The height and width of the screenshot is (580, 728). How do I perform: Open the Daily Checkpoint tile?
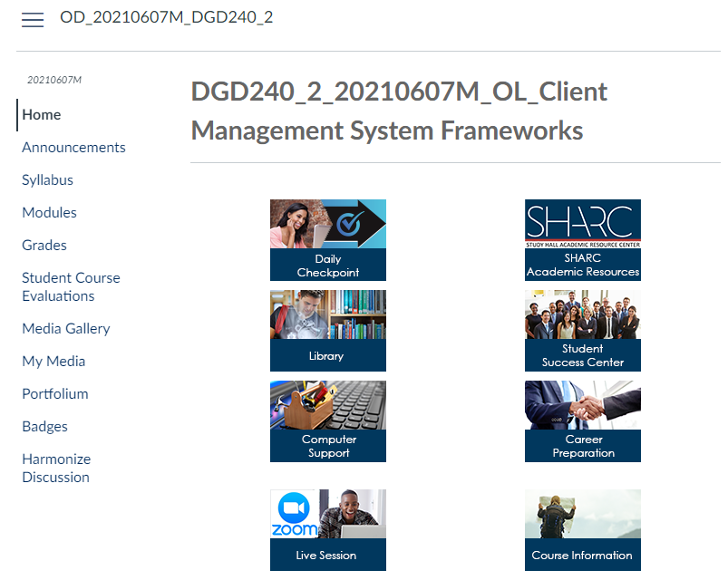pos(327,240)
